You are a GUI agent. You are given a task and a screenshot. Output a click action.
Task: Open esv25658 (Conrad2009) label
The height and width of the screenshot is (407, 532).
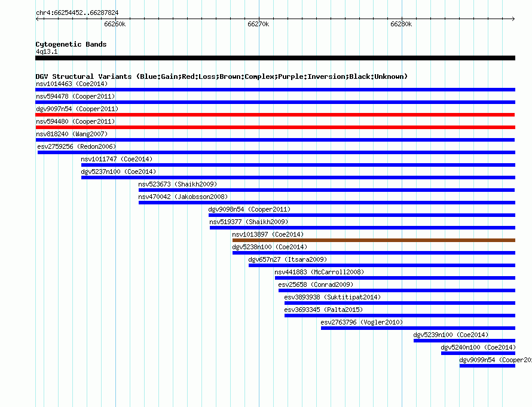pos(316,284)
